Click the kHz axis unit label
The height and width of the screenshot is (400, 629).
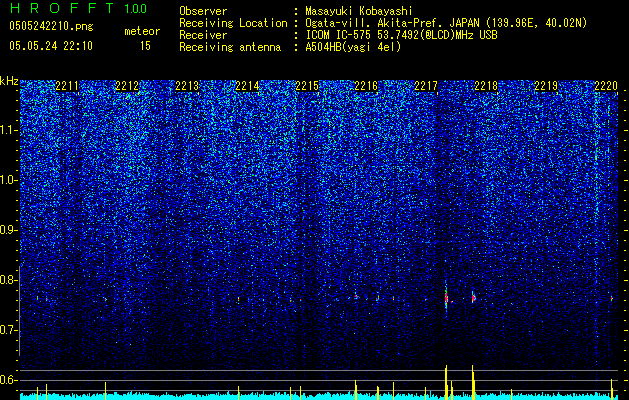tap(9, 81)
